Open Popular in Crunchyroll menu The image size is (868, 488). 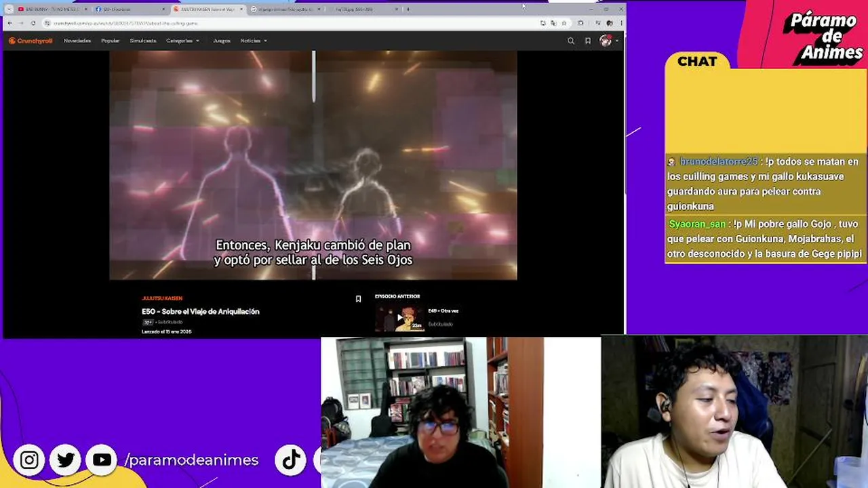(x=111, y=41)
